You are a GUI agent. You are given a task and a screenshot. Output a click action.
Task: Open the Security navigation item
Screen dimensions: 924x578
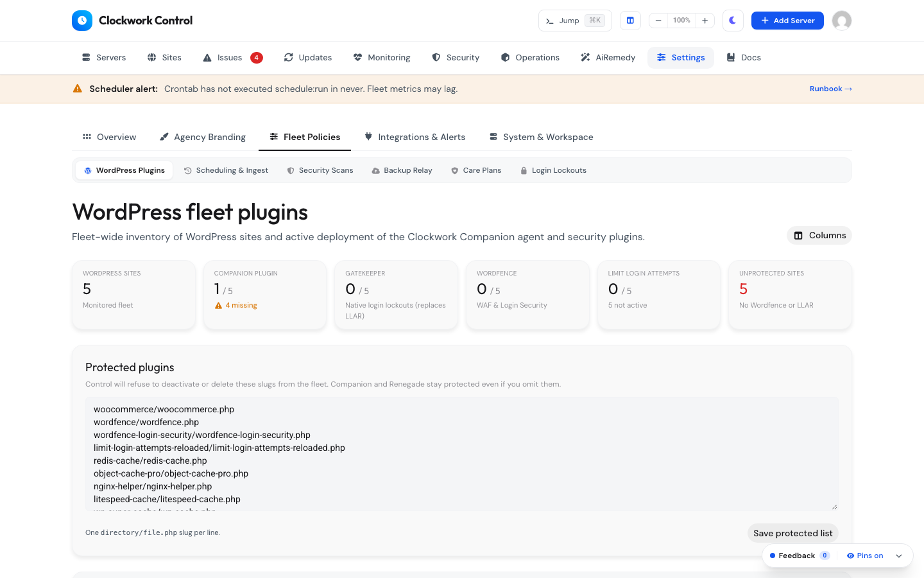click(456, 58)
